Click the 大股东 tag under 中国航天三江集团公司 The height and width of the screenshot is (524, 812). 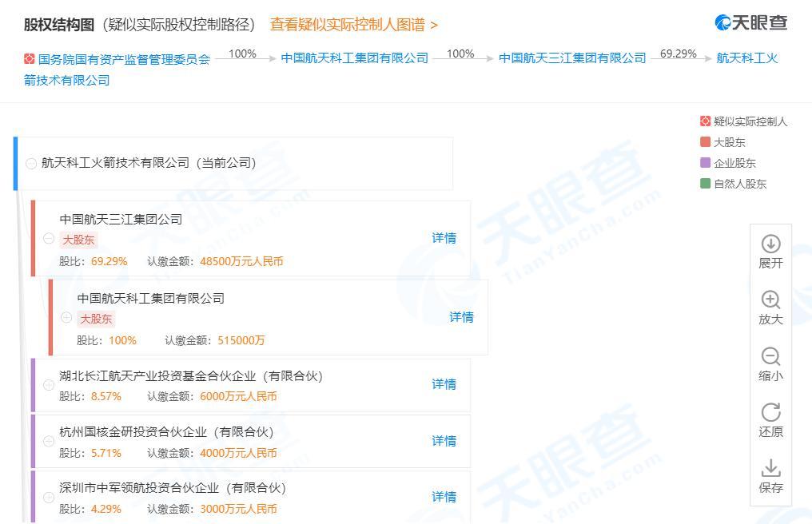pyautogui.click(x=78, y=240)
